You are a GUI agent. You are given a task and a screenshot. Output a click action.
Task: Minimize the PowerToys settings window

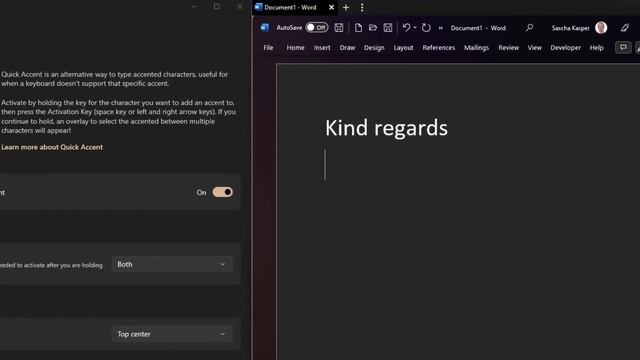[x=194, y=7]
